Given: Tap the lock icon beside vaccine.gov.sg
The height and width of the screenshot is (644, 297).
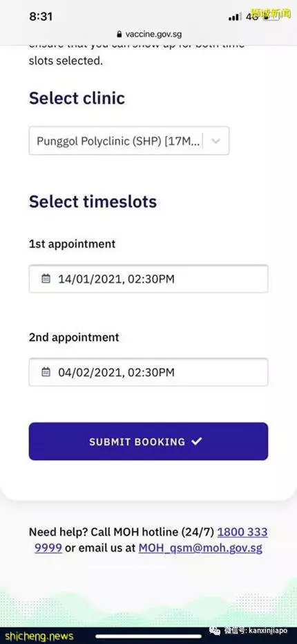Looking at the screenshot, I should tap(119, 34).
